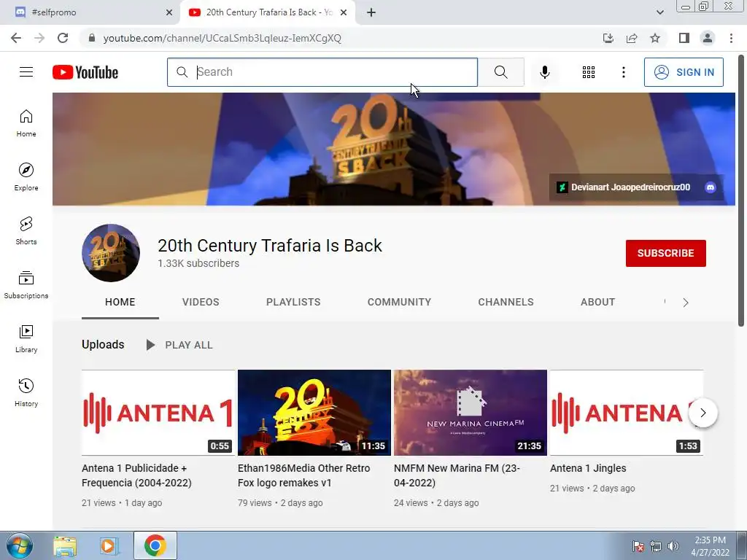Click the search magnifier button
This screenshot has height=560, width=747.
[x=500, y=72]
